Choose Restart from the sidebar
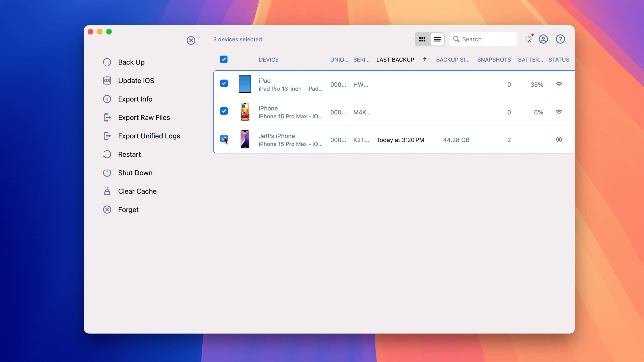 pos(129,154)
